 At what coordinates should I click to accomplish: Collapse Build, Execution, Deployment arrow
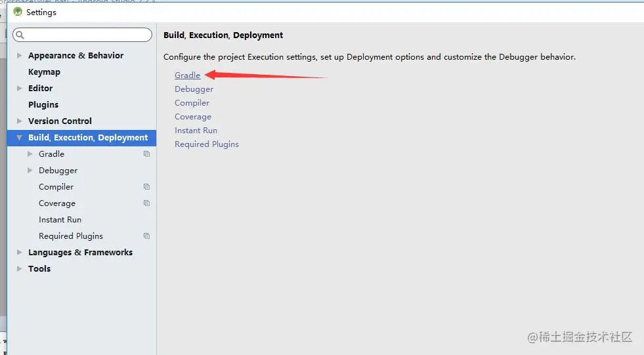(19, 138)
